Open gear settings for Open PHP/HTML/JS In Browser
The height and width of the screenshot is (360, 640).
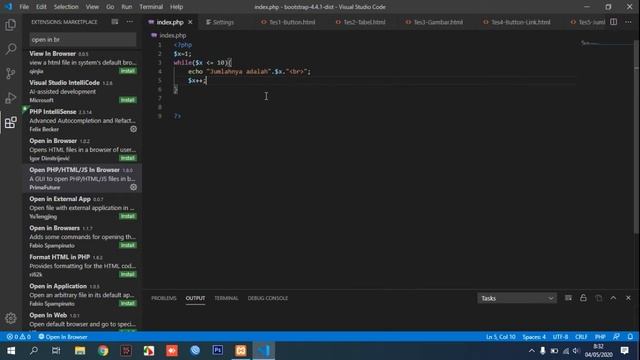(x=133, y=187)
